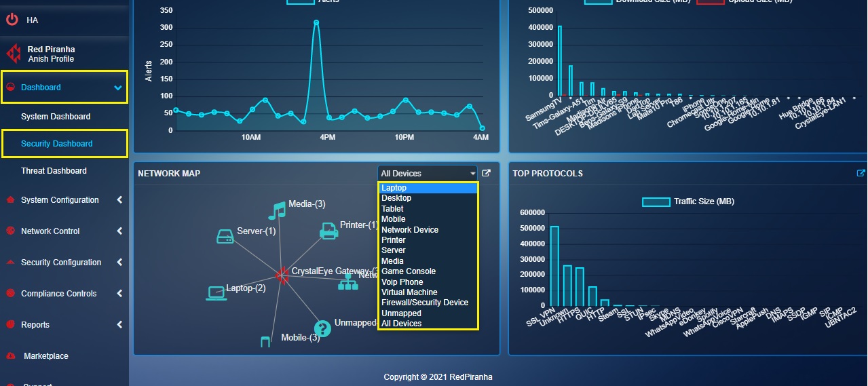Toggle Traffic Size legend swatch
This screenshot has height=386, width=868.
click(x=656, y=201)
